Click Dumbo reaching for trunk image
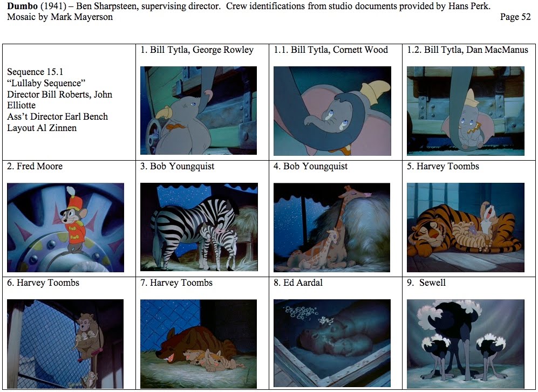This screenshot has width=538, height=392. [199, 111]
